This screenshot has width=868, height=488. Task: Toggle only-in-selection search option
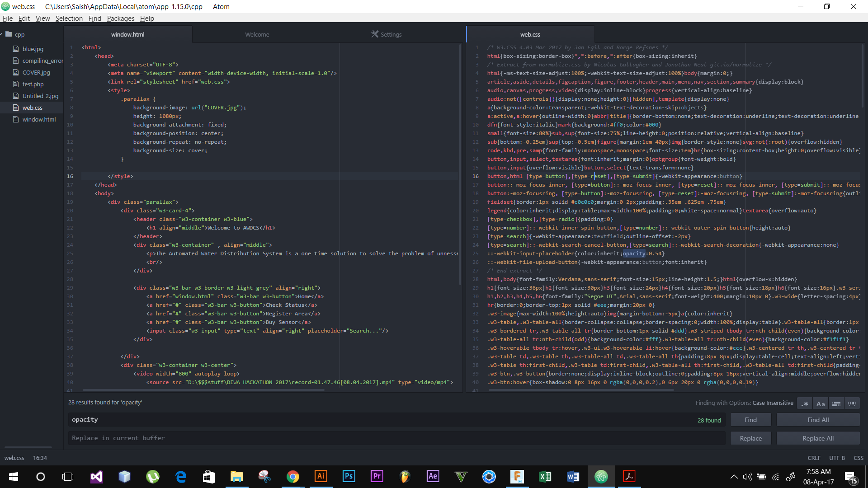click(836, 404)
